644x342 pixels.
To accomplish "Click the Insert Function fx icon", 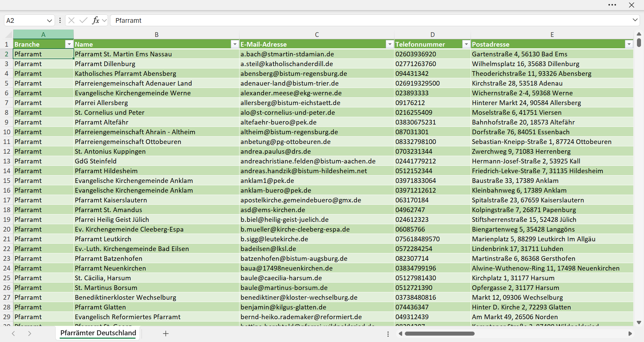I will point(96,20).
